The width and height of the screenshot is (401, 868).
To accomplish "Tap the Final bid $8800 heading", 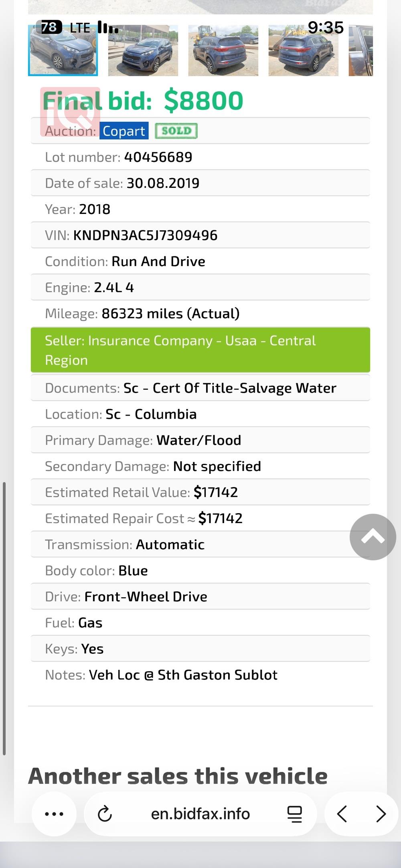I will tap(143, 101).
